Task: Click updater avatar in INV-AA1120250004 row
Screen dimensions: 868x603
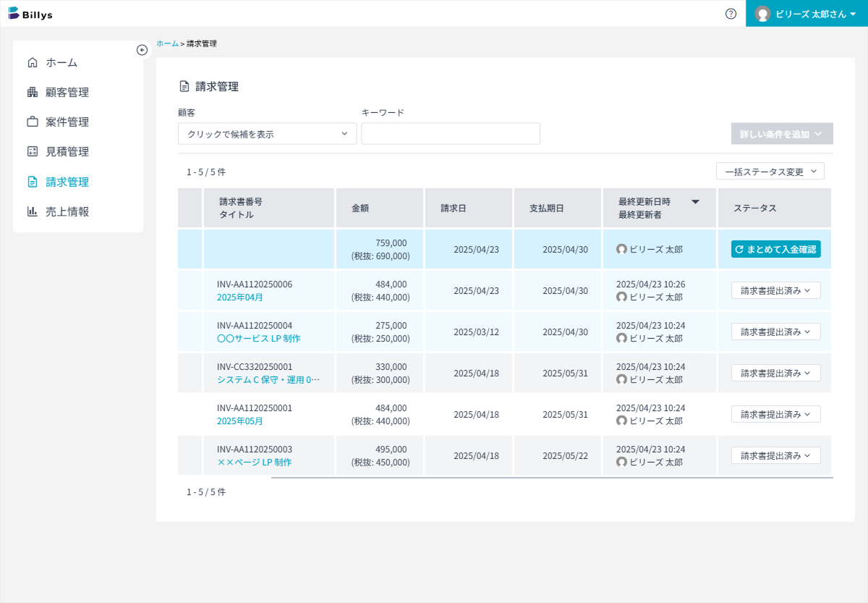Action: 621,338
